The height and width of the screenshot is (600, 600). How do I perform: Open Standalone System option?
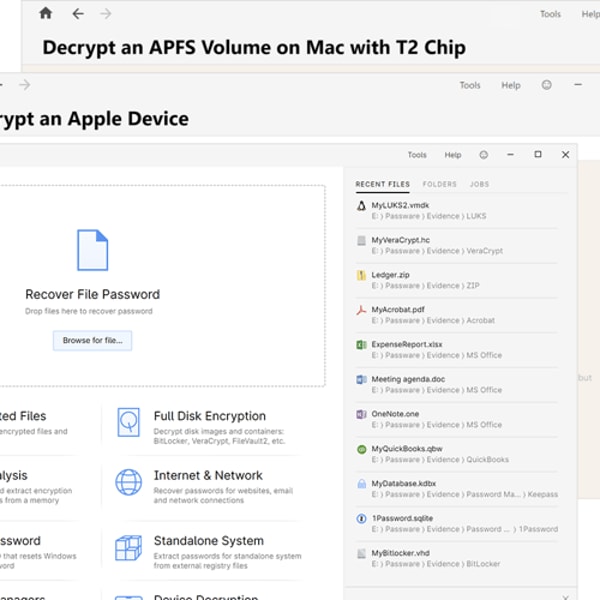[x=209, y=541]
